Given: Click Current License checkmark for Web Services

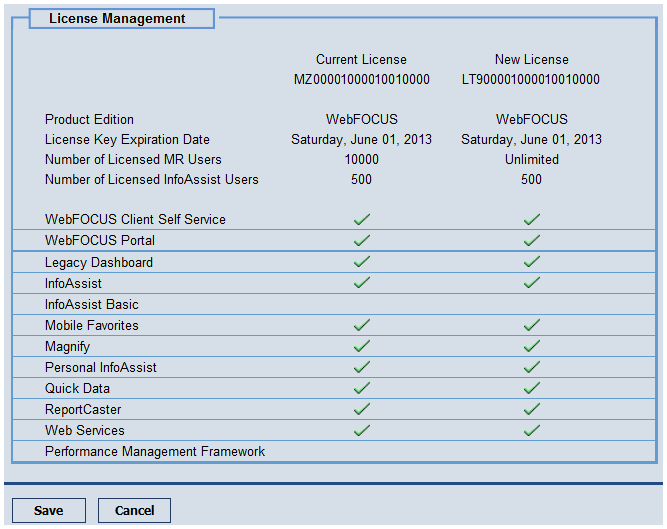Looking at the screenshot, I should pyautogui.click(x=362, y=430).
